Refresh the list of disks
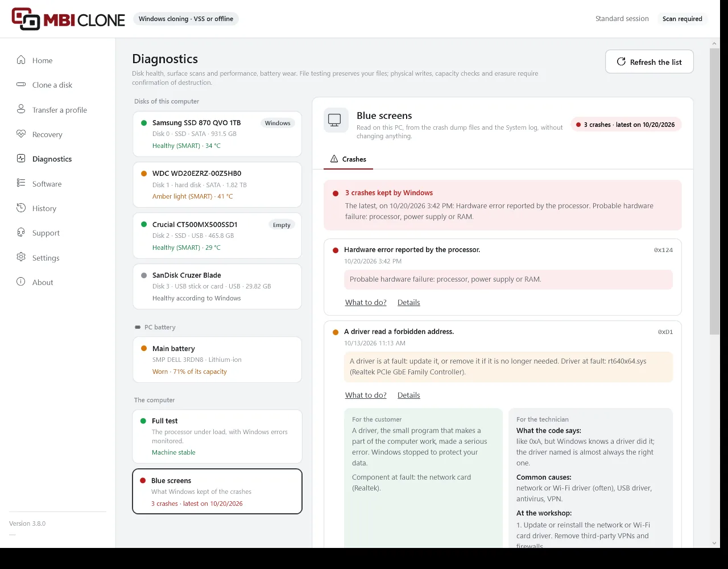 pyautogui.click(x=650, y=62)
